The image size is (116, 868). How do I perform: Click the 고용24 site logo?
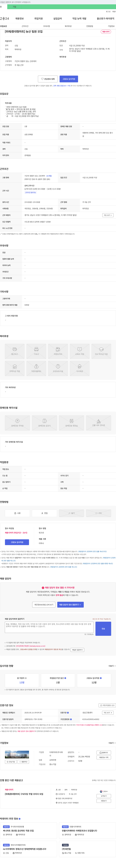click(x=4, y=19)
